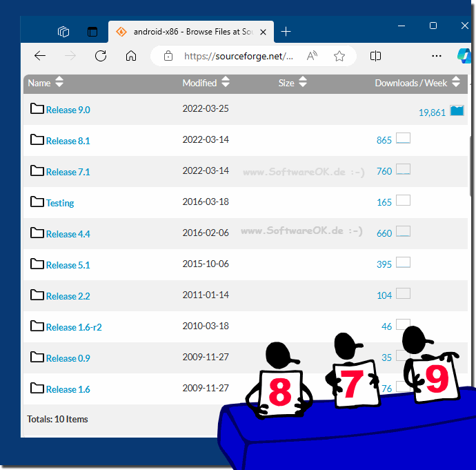Click folder icon for Release 2.2
Viewport: 476px width, 470px height.
(x=37, y=295)
